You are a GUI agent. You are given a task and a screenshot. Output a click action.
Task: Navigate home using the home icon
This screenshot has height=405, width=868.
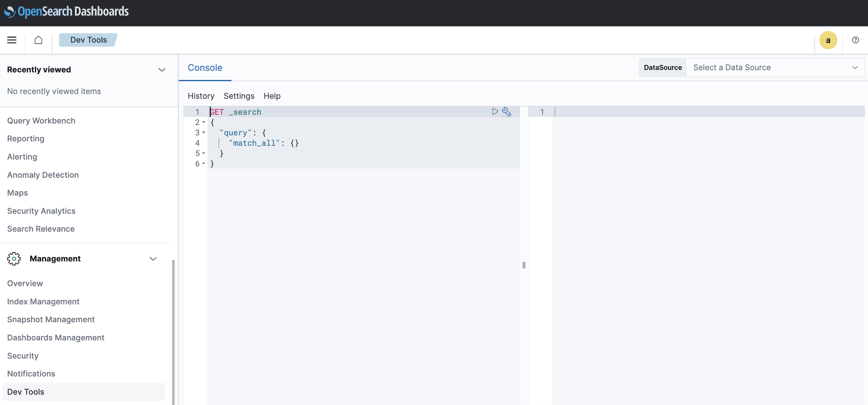(38, 40)
